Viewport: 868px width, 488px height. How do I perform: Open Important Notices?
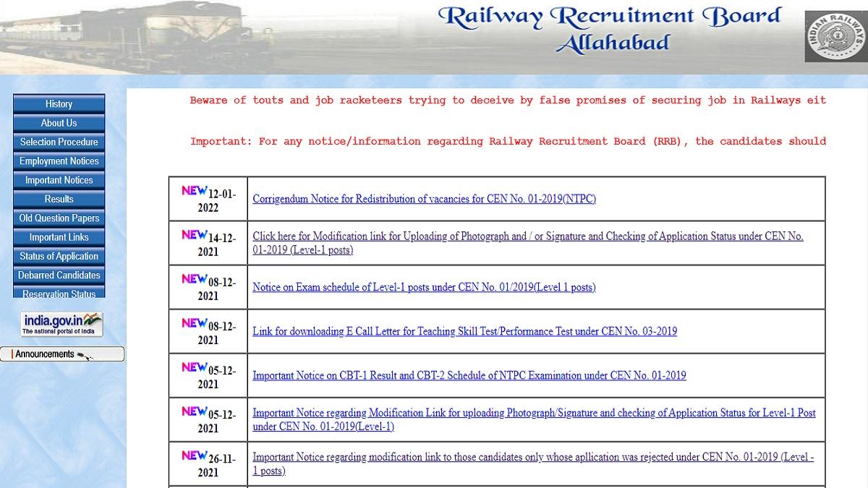click(59, 180)
